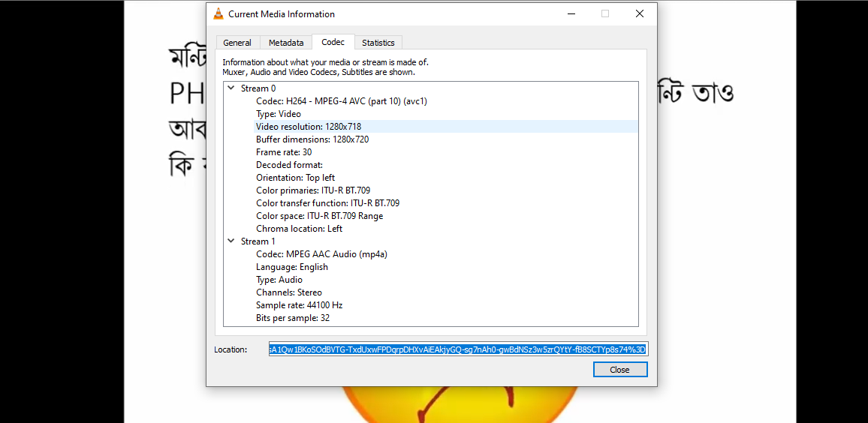Image resolution: width=868 pixels, height=423 pixels.
Task: Collapse the Stream 1 expander arrow
Action: pos(231,241)
